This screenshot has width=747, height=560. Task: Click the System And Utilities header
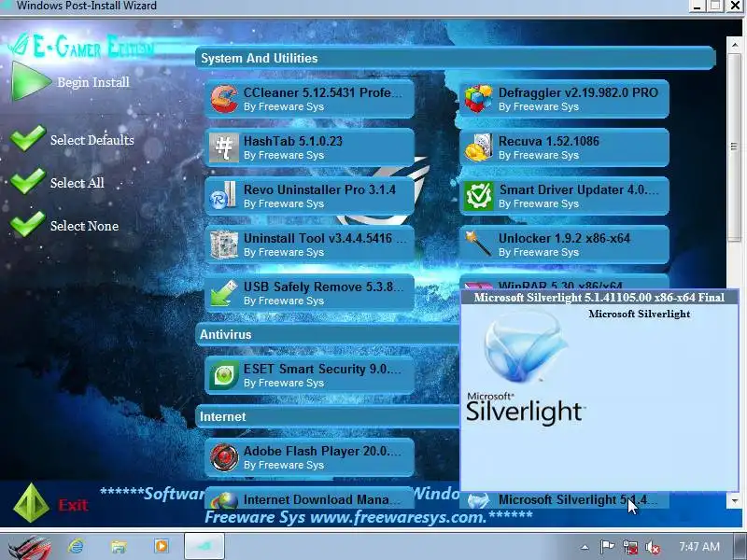tap(455, 59)
